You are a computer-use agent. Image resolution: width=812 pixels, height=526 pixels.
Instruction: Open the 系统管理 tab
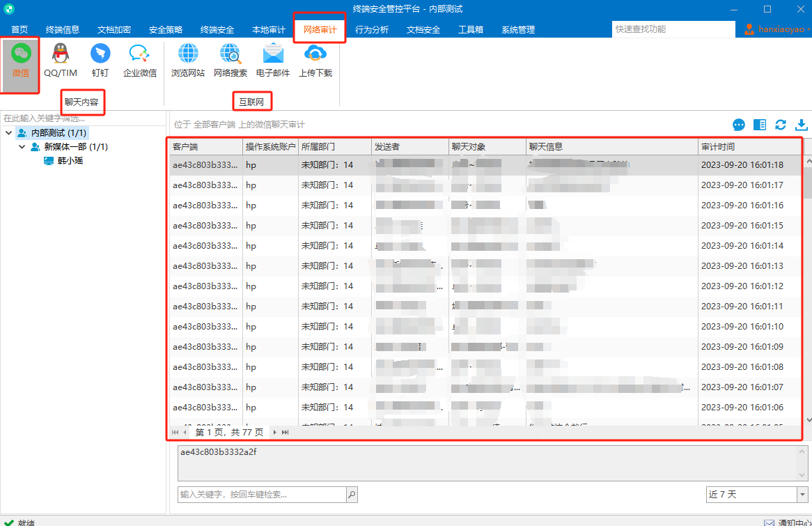click(x=518, y=29)
